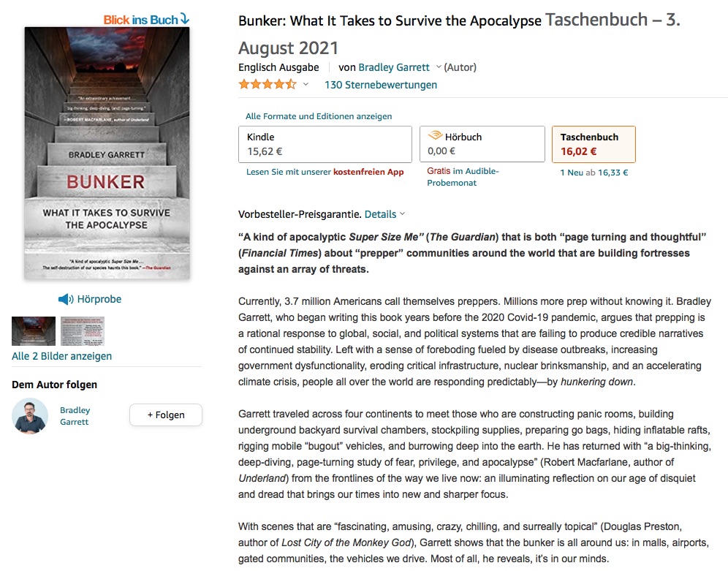
Task: Select the Hörbuch format option
Action: click(482, 144)
